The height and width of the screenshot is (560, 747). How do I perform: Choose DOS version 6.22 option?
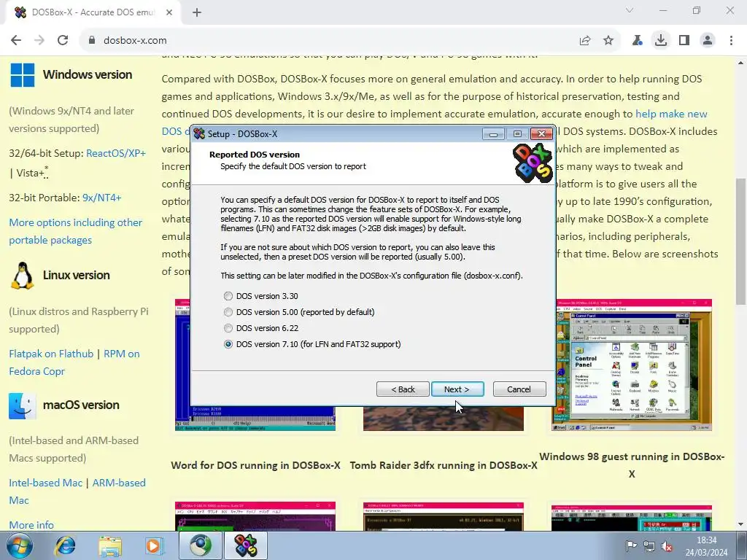pyautogui.click(x=228, y=329)
